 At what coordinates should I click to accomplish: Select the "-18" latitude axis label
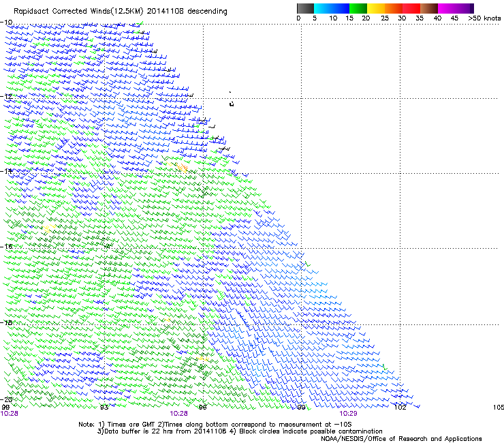[6, 322]
